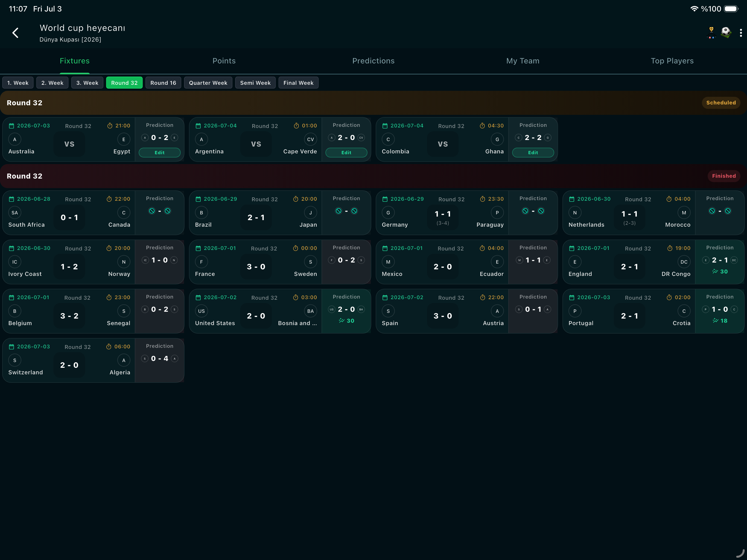The image size is (747, 560).
Task: Tap the Bosnia BA team badge
Action: (x=310, y=311)
